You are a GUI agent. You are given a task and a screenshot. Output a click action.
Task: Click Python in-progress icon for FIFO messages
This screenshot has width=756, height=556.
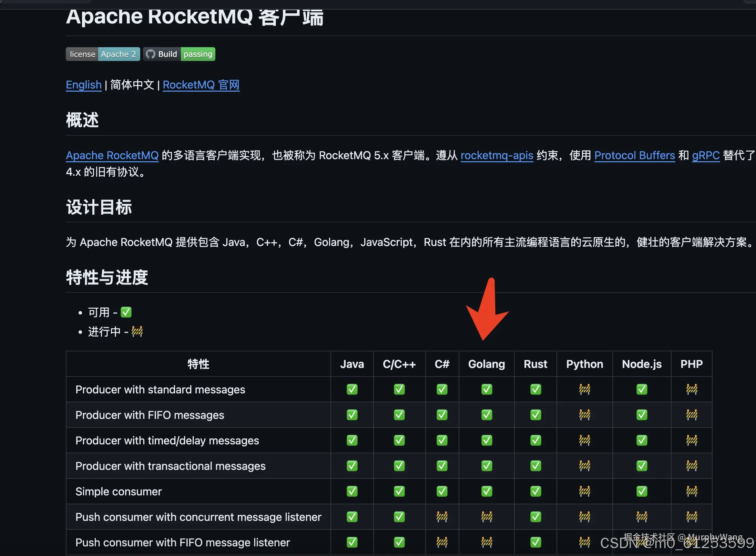[584, 415]
